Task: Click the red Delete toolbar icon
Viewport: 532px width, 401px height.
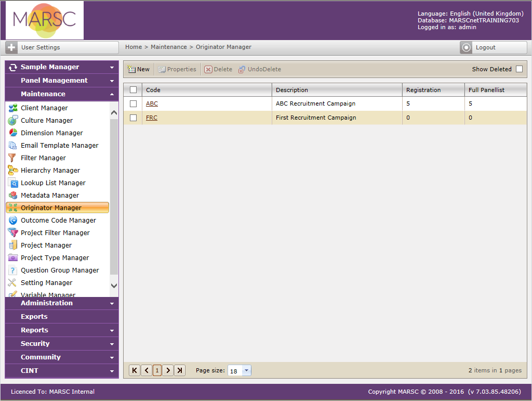Action: (208, 69)
